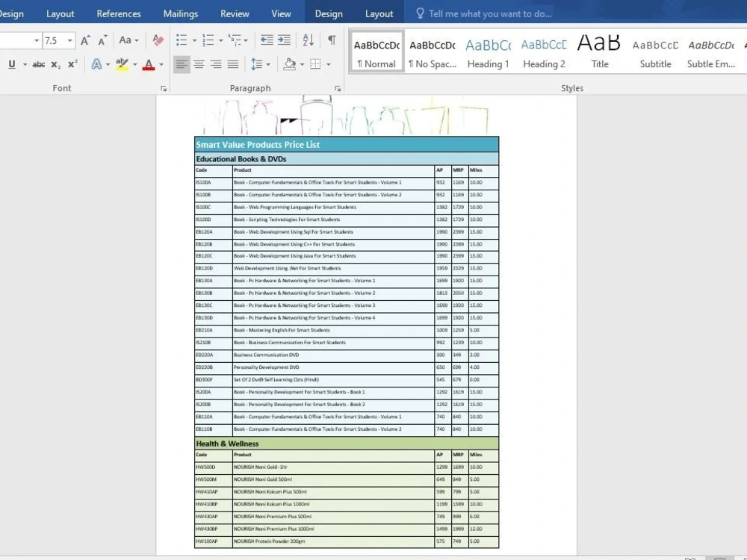This screenshot has height=560, width=747.
Task: Open the View tab
Action: coord(281,13)
